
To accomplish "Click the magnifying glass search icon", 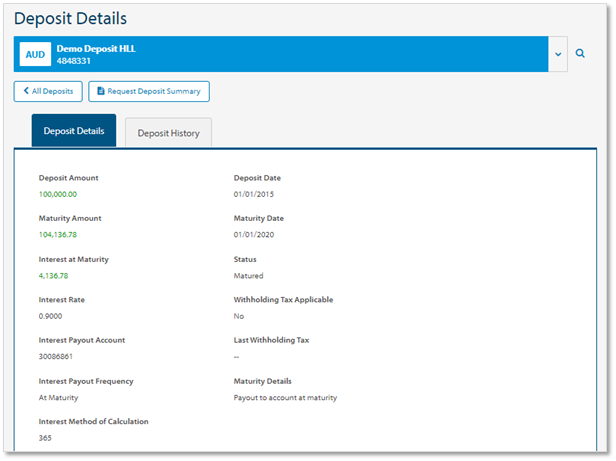I will coord(580,54).
